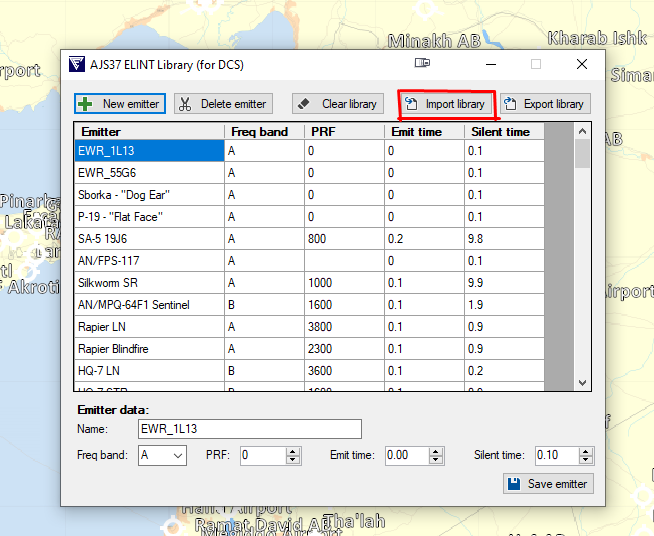Click the New emitter button
The width and height of the screenshot is (654, 536).
coord(120,103)
